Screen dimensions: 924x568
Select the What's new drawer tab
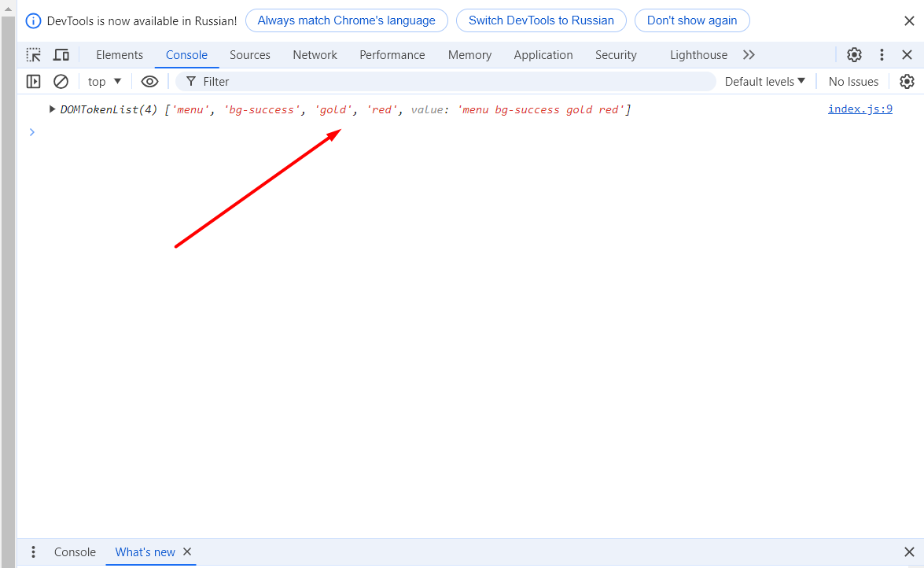pos(145,552)
